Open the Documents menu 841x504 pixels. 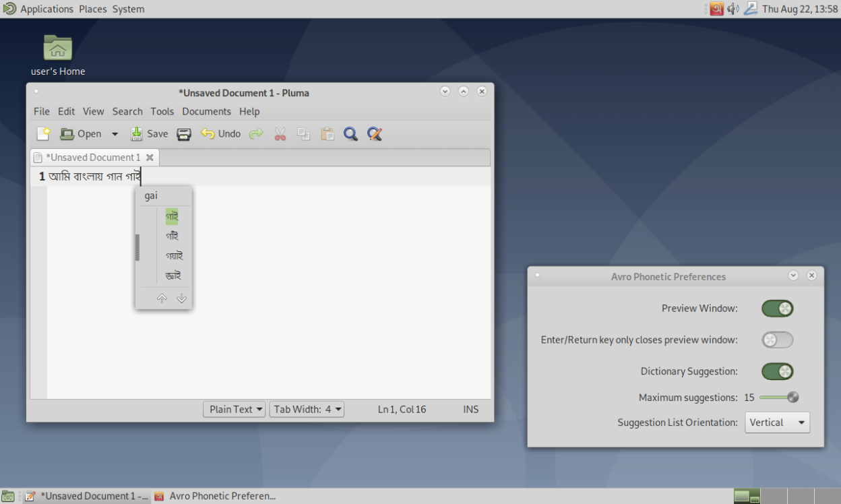point(206,112)
